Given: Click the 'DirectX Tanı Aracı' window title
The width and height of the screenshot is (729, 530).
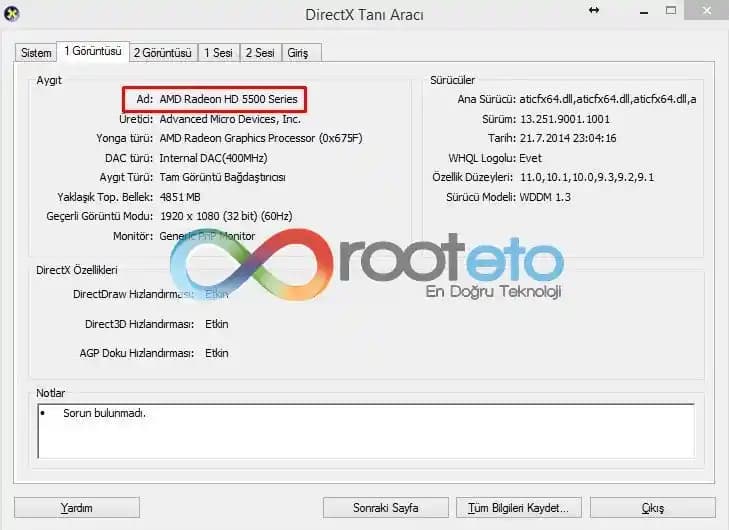Looking at the screenshot, I should 364,15.
